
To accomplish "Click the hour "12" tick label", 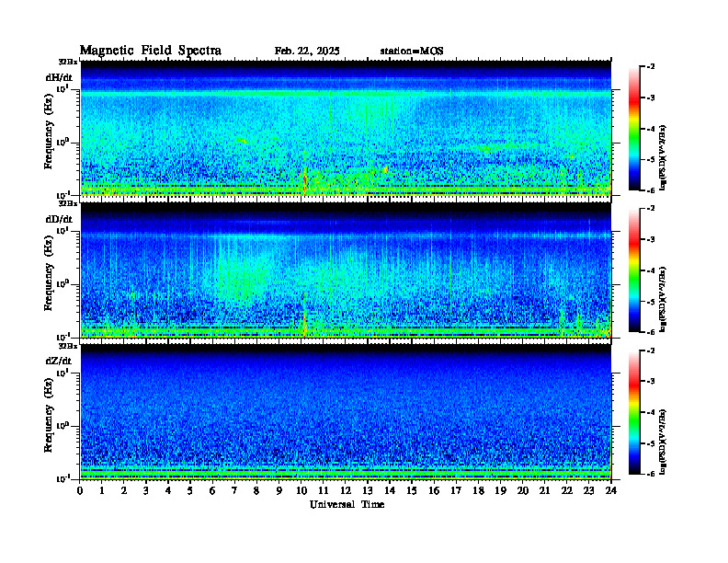I will [x=346, y=490].
